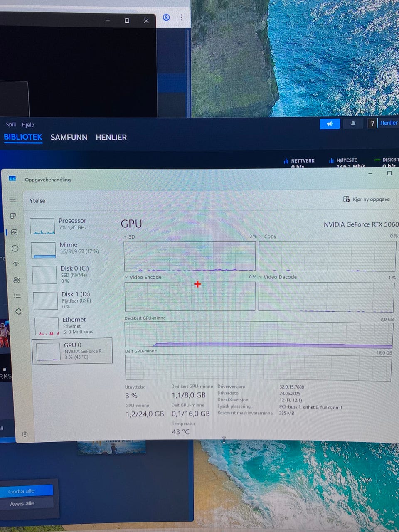Switch to SAMFUNN tab in Steam
This screenshot has height=532, width=399.
pos(69,137)
